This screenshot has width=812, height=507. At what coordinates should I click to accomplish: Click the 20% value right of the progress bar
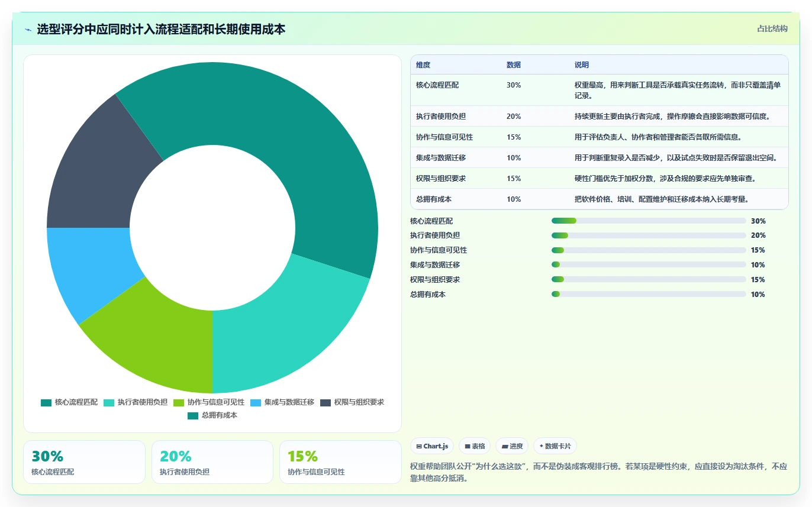point(758,235)
